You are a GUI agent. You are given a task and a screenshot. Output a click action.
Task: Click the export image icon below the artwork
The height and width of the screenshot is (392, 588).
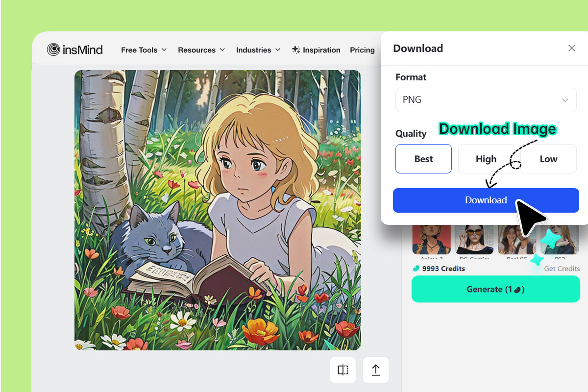tap(375, 370)
